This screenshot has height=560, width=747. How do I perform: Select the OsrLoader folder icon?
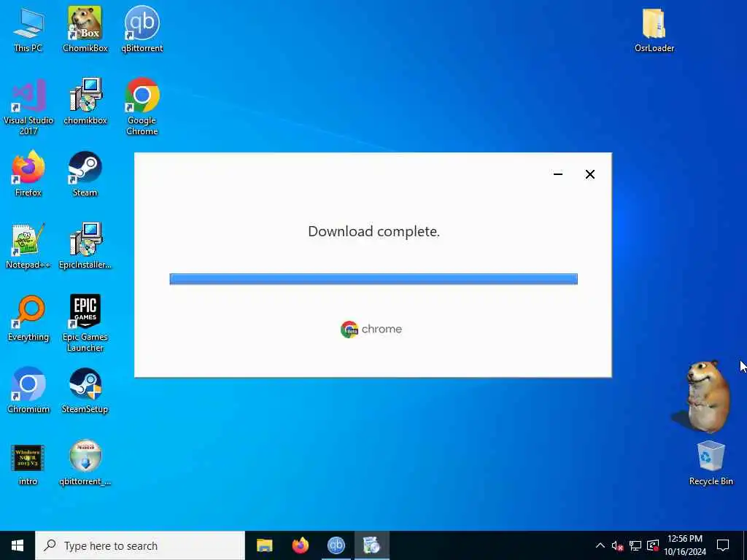click(654, 28)
